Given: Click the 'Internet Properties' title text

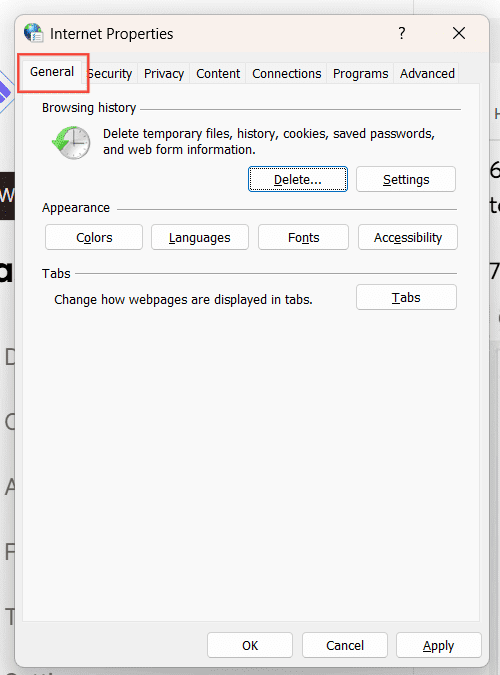Looking at the screenshot, I should 112,34.
